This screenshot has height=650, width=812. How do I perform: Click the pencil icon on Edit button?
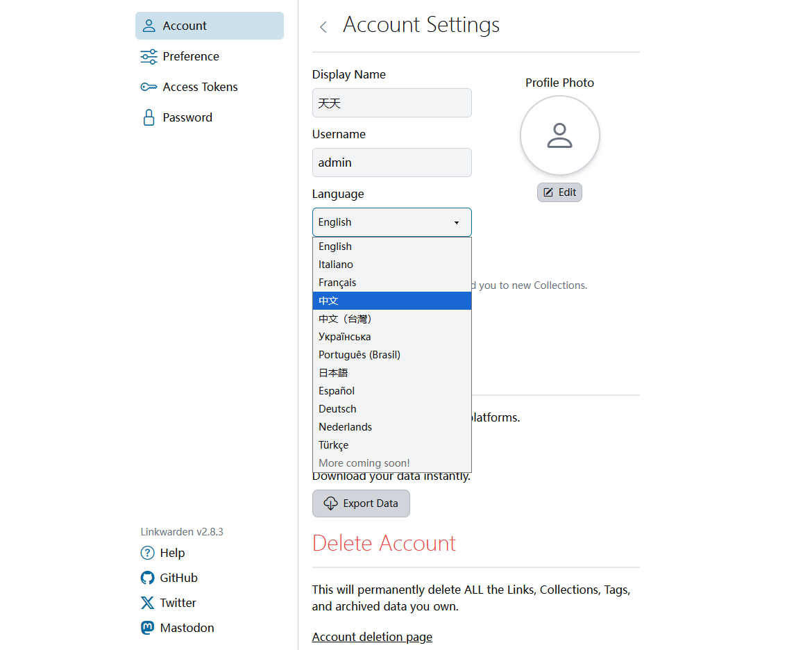548,192
